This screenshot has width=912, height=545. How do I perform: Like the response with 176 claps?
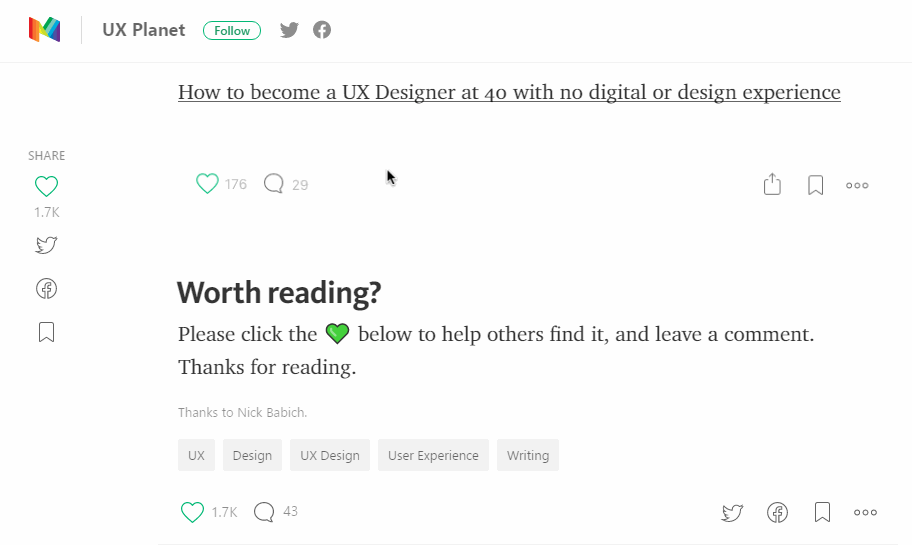click(207, 184)
